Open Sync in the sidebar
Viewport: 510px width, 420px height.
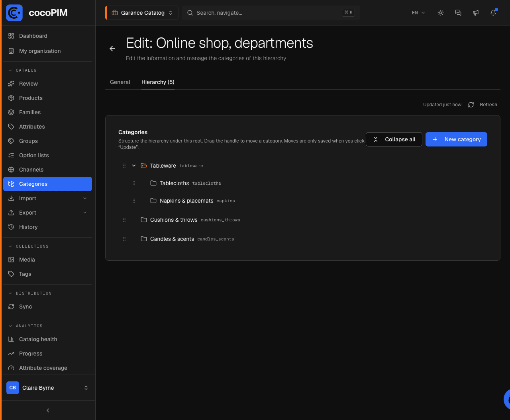pyautogui.click(x=48, y=307)
